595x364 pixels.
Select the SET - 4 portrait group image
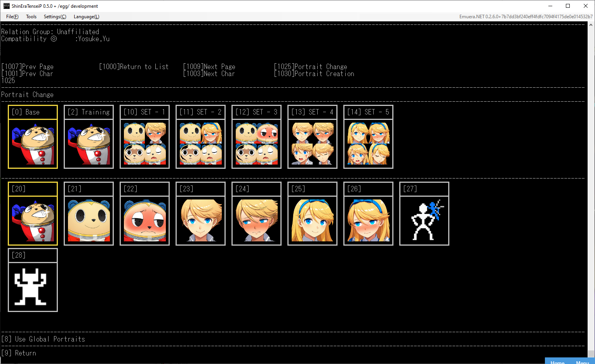pos(312,144)
